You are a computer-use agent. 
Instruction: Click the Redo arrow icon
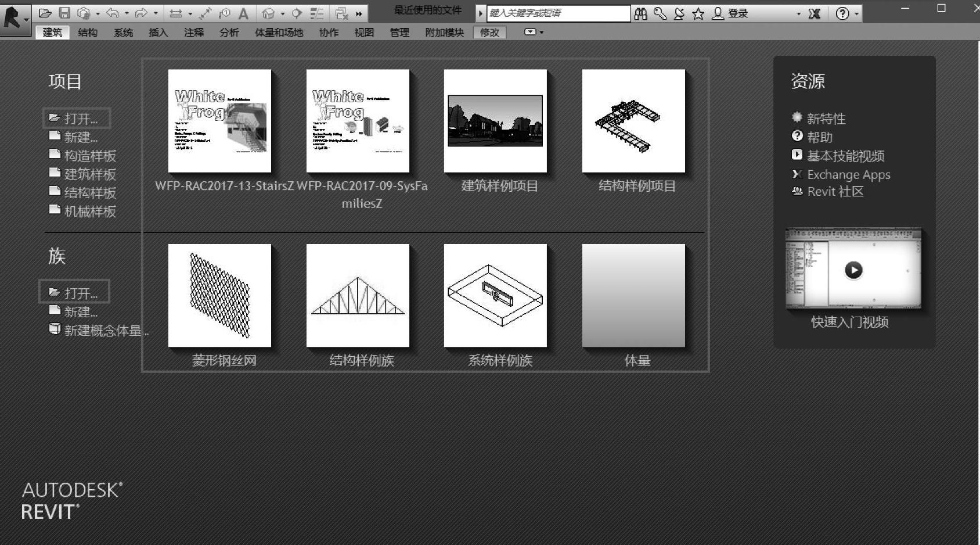tap(141, 13)
